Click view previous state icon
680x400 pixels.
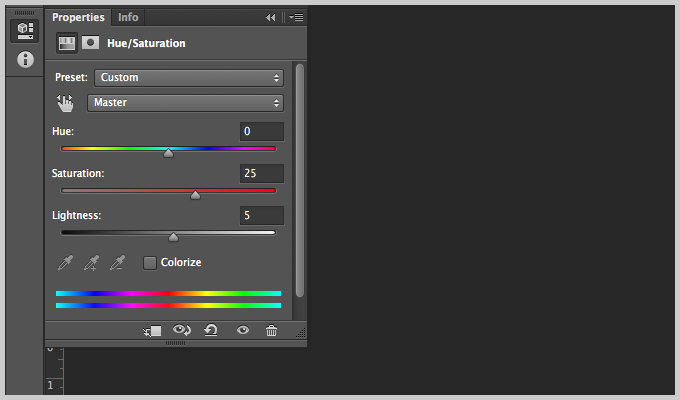pyautogui.click(x=182, y=330)
